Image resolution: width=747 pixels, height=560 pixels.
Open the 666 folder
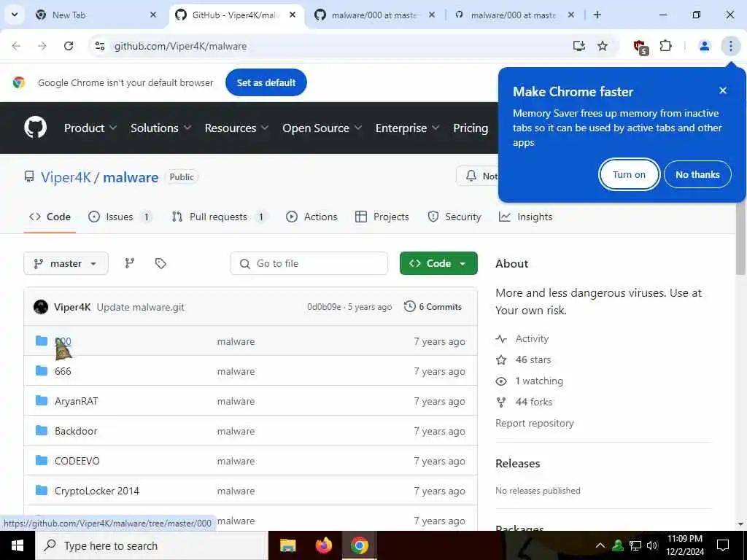click(63, 371)
